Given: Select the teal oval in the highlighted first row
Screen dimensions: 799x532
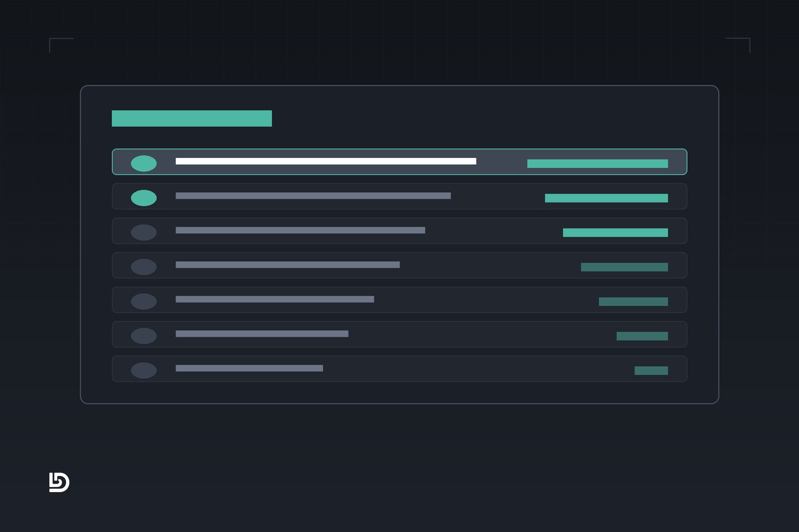Looking at the screenshot, I should (144, 164).
